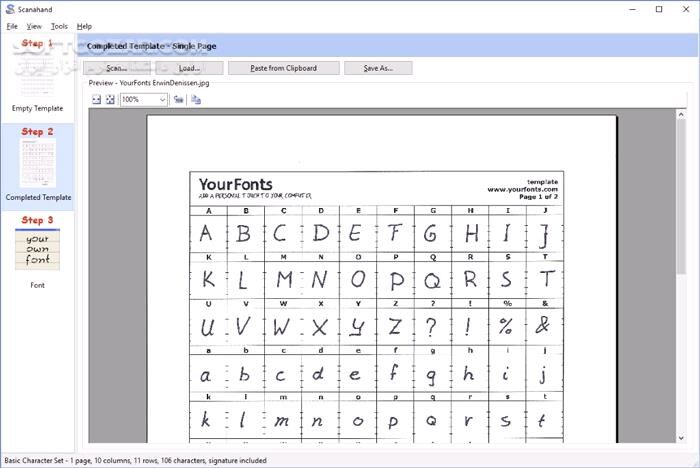
Task: Open Step 3 Font icon
Action: point(37,252)
